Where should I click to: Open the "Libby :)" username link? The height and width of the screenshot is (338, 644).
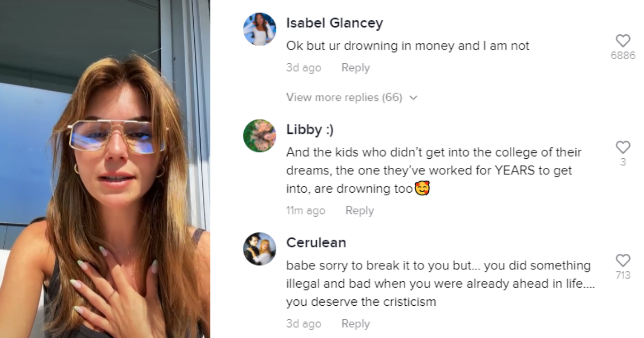tap(310, 130)
